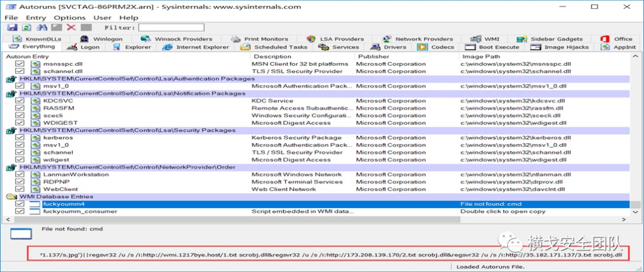
Task: Click the large entry icon in details pane
Action: (x=21, y=234)
